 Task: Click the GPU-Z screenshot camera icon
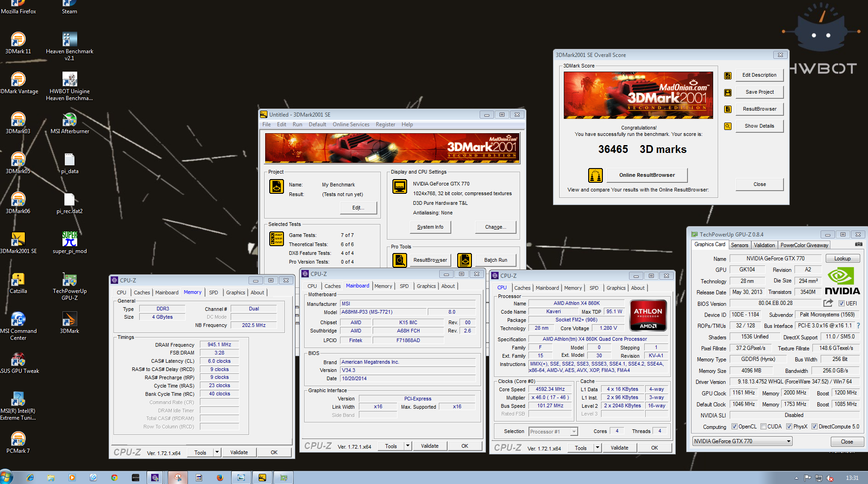(x=858, y=244)
